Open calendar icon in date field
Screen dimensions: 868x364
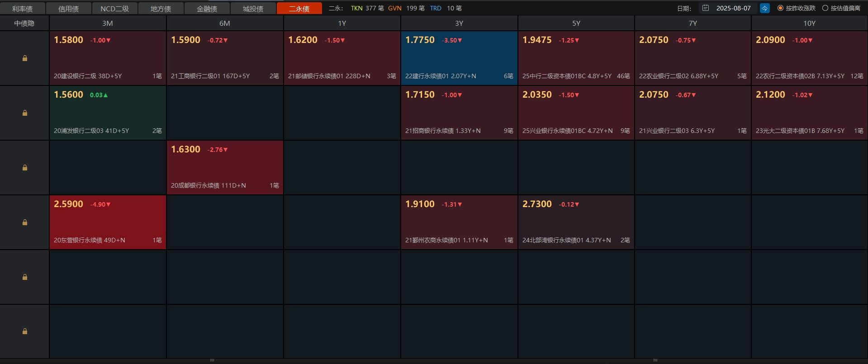click(706, 8)
